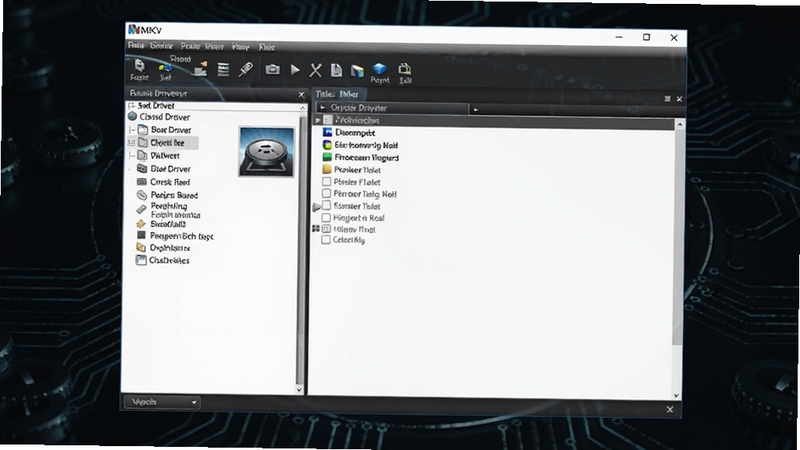Click the text document icon beside crossed tools

336,70
